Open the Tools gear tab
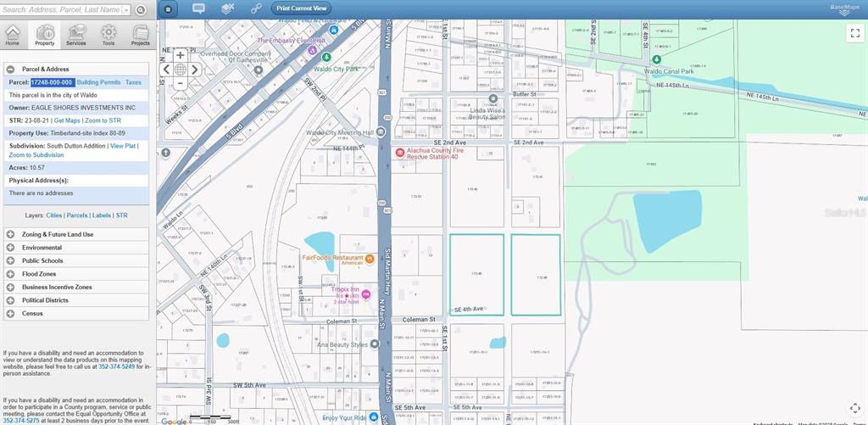Screen dimensions: 868x425 pos(108,35)
